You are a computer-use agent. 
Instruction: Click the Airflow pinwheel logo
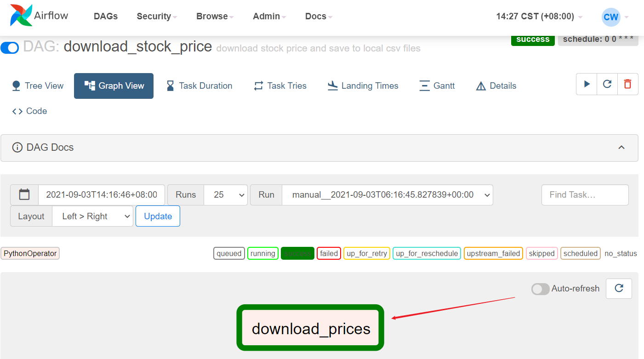[x=21, y=16]
